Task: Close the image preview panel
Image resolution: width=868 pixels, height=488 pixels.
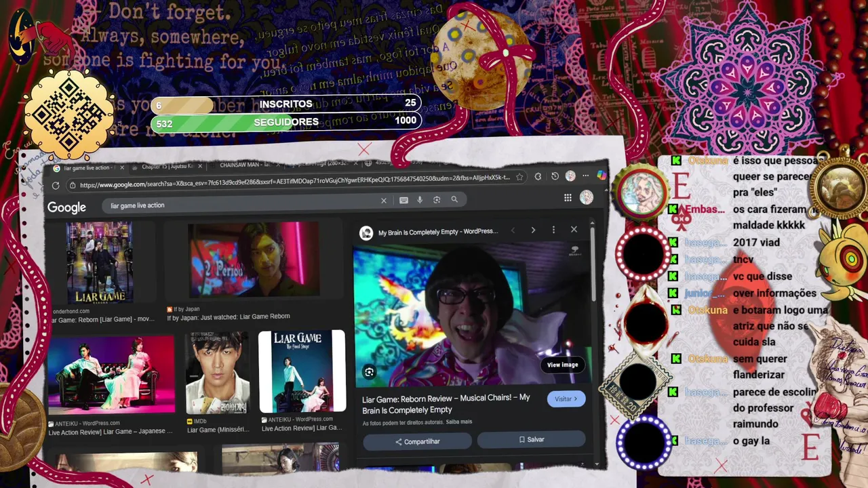Action: pyautogui.click(x=574, y=230)
